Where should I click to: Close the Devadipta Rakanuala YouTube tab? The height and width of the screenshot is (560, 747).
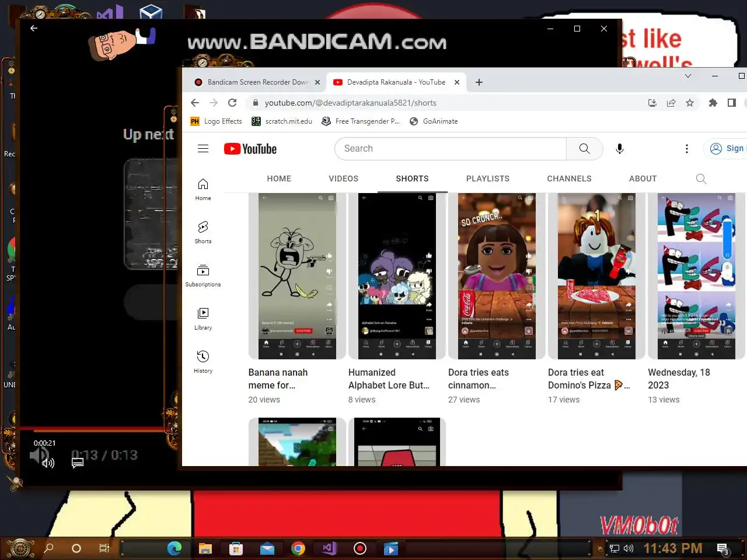(457, 82)
